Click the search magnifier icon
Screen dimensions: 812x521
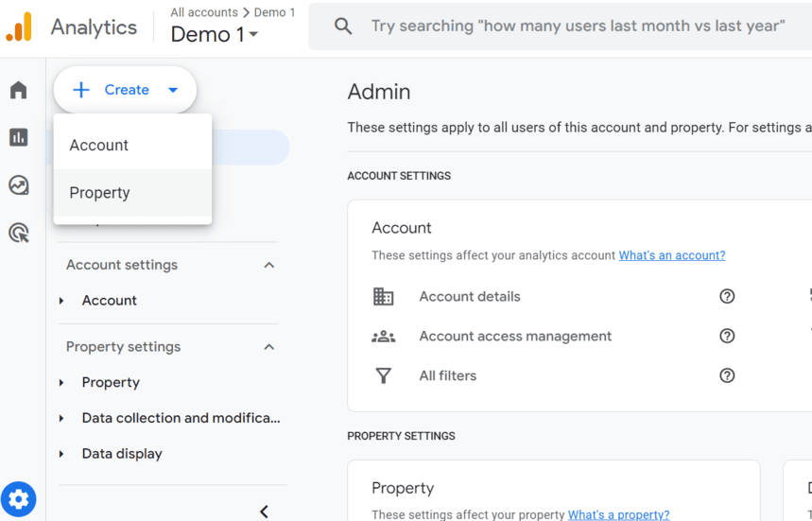point(343,26)
